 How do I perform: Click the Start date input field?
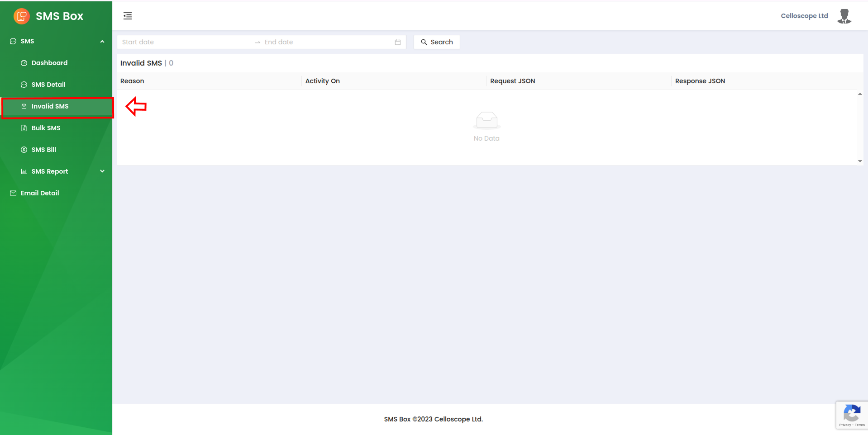(186, 42)
